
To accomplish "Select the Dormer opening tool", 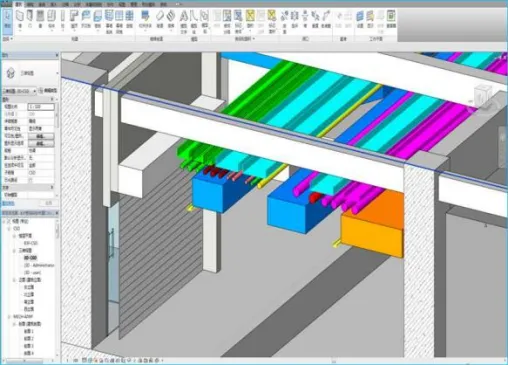I will point(326,19).
